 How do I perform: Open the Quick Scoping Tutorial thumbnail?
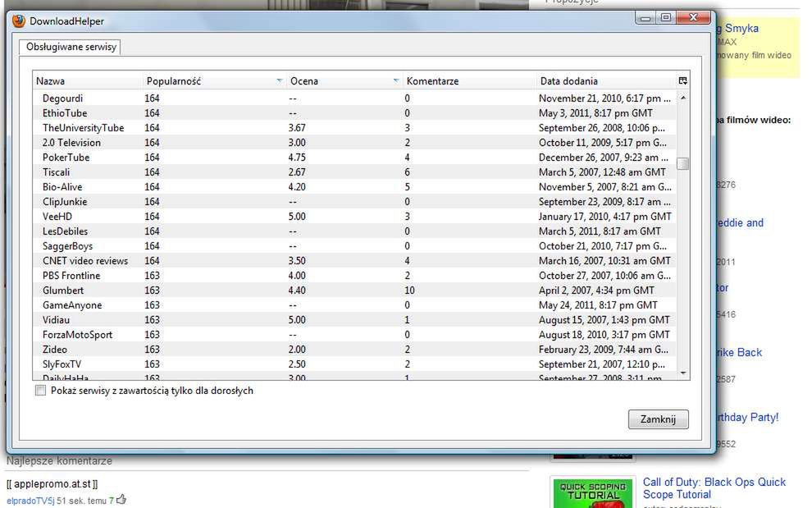pos(593,492)
